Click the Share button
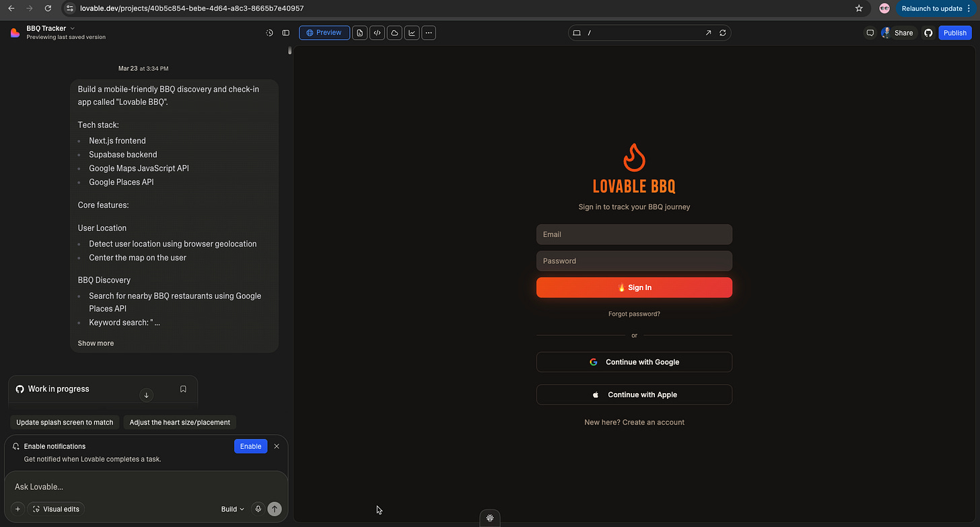 pos(898,32)
